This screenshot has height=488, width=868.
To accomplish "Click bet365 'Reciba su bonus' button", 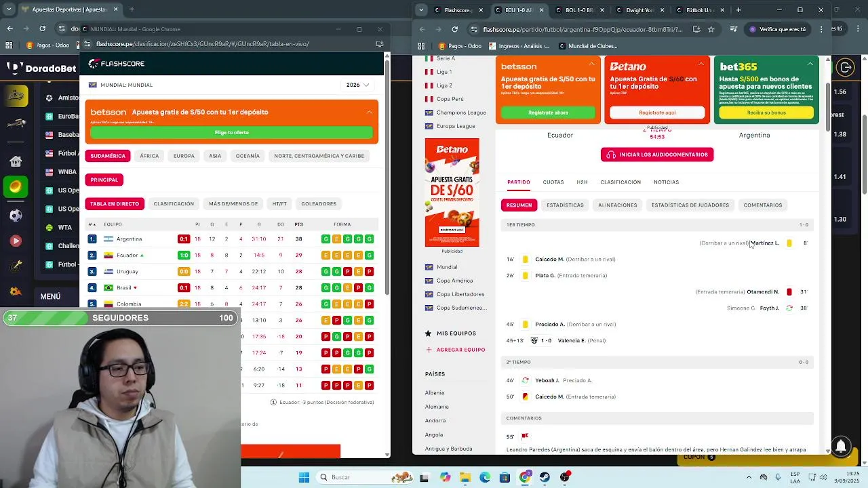I will tap(766, 113).
